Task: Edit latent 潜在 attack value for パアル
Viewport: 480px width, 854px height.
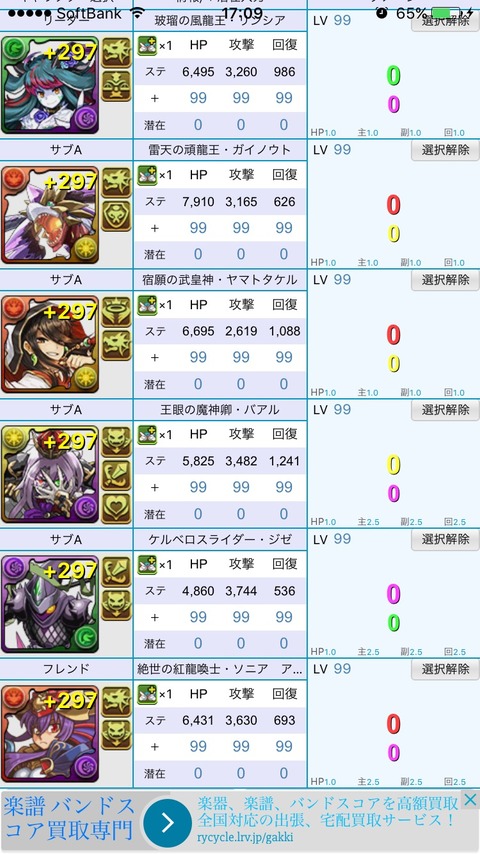Action: coord(241,514)
